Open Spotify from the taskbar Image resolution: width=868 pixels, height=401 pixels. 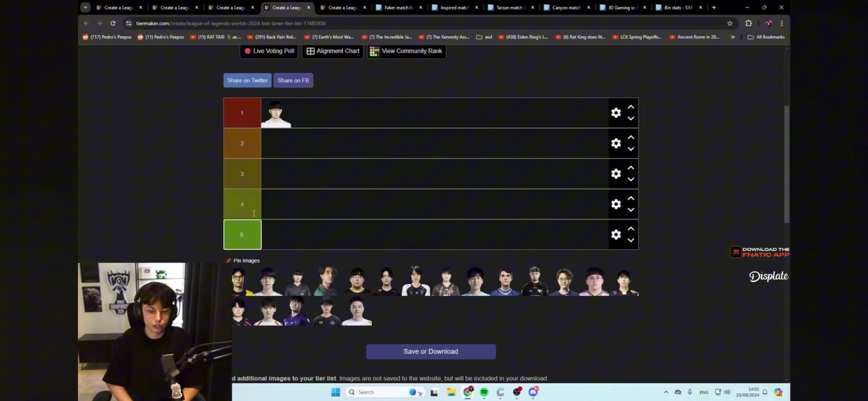click(x=484, y=392)
